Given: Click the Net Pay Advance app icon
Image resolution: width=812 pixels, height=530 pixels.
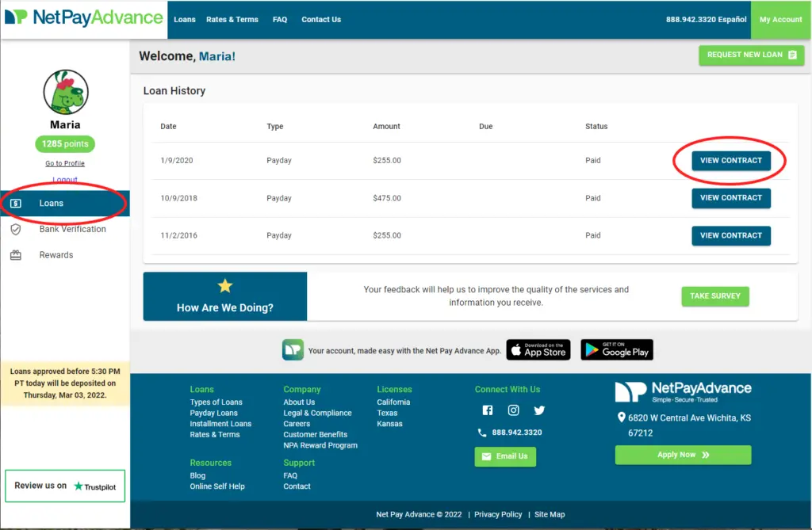Looking at the screenshot, I should (293, 350).
